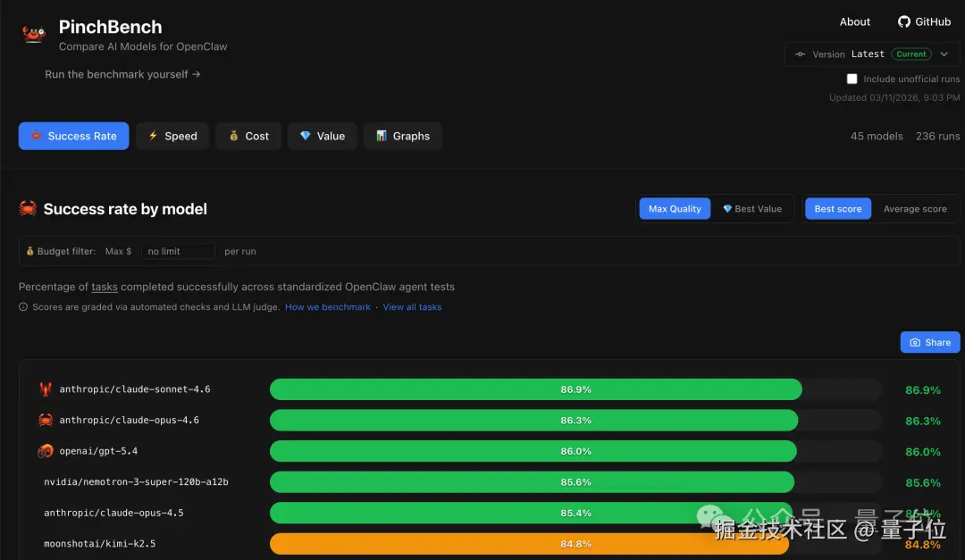Click the nemotron-3-super 85.6% progress bar
965x560 pixels.
pos(532,481)
